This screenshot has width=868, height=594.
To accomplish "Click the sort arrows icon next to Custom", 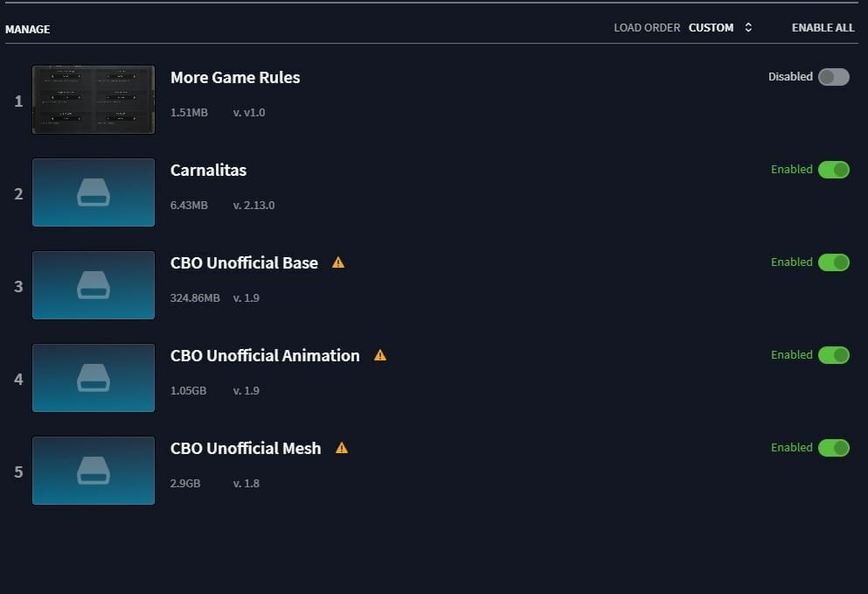I will point(748,28).
